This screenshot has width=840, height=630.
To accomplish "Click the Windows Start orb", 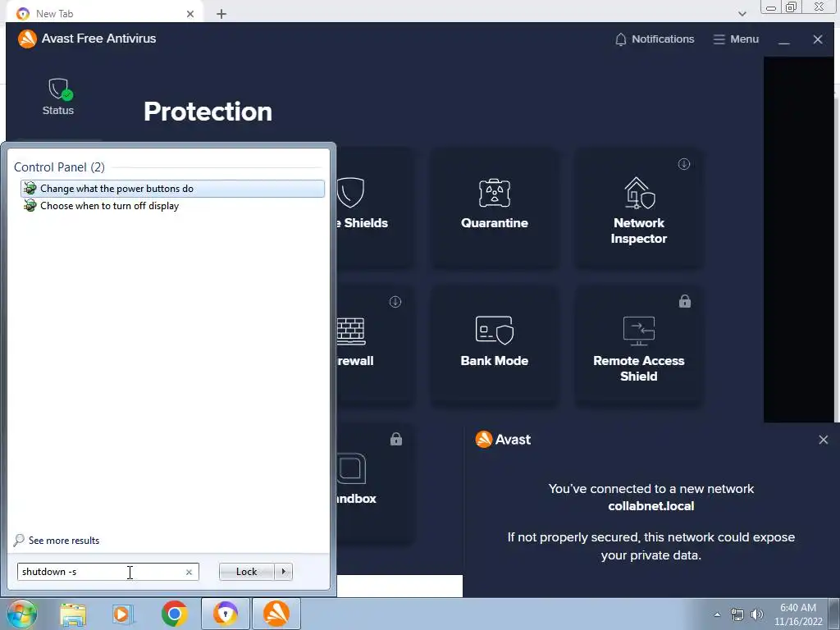I will click(22, 614).
